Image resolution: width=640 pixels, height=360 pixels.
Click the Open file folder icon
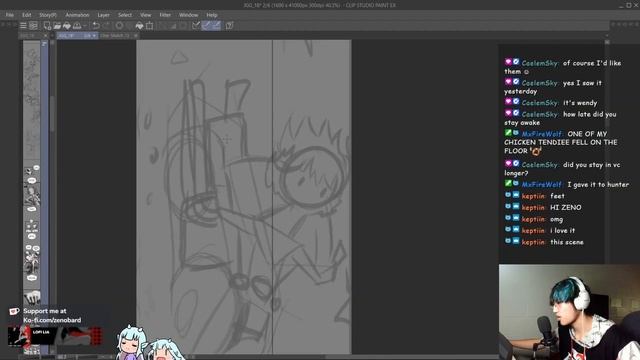(57, 26)
